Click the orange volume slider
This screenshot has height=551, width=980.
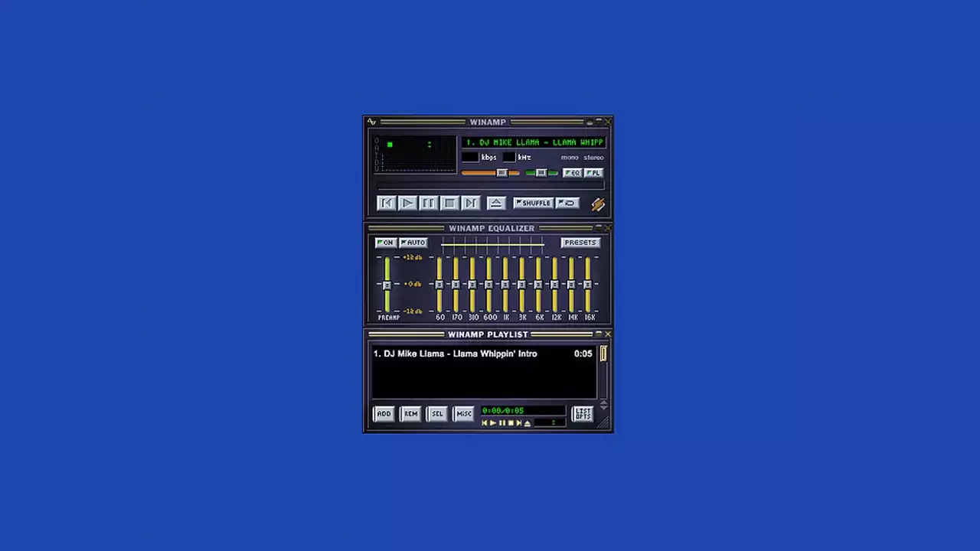(x=490, y=173)
